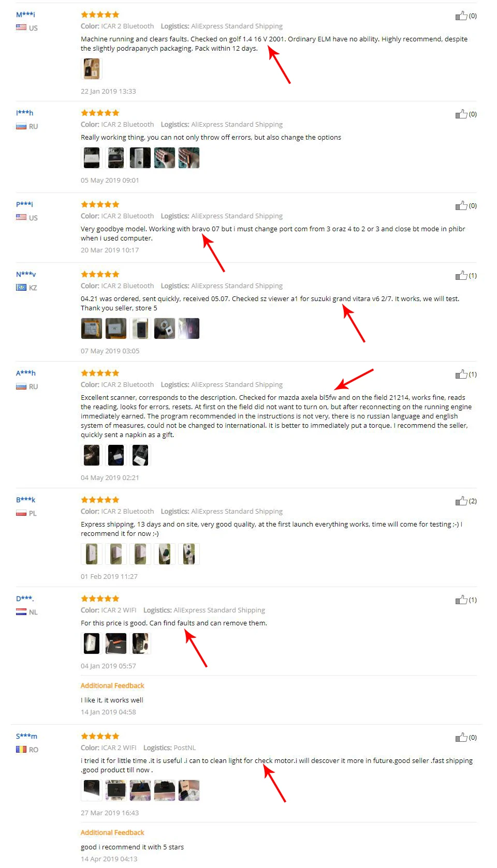Image resolution: width=497 pixels, height=868 pixels.
Task: Open first photo in N***v's review
Action: coord(92,328)
